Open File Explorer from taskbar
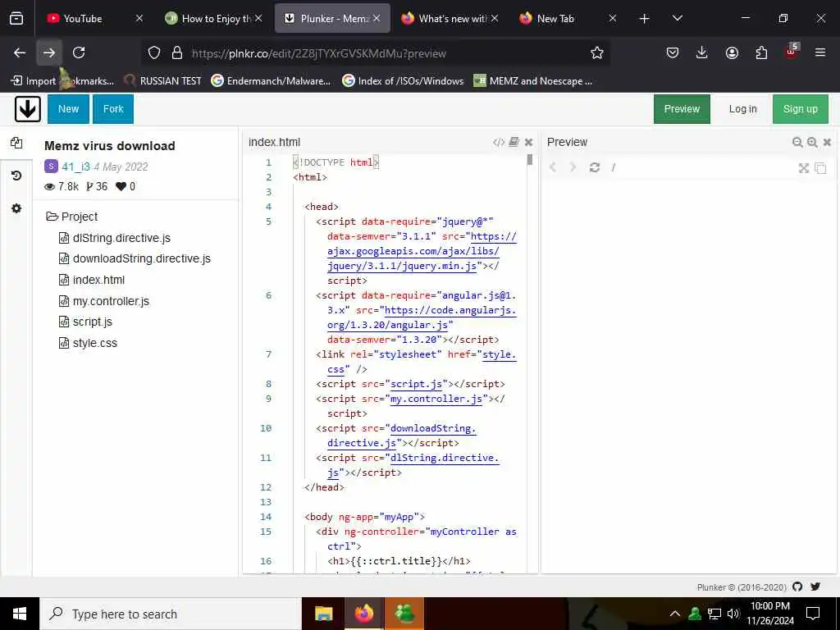Viewport: 840px width, 630px height. coord(323,614)
